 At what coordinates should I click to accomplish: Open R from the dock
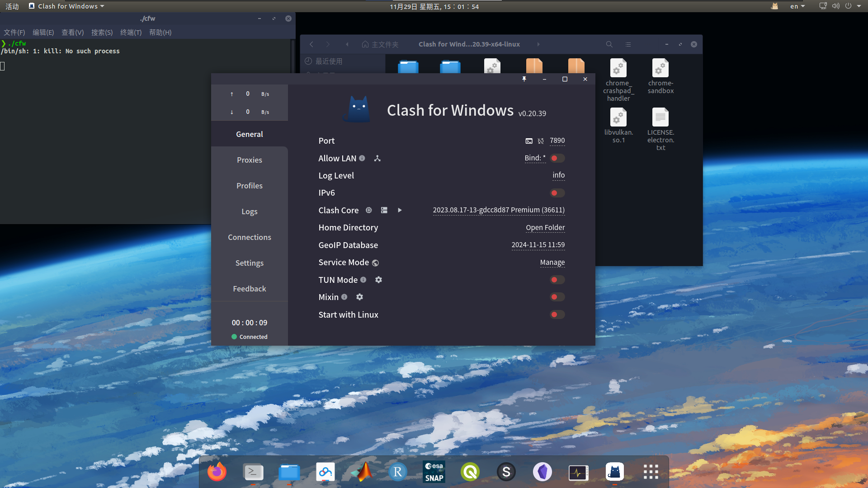[398, 472]
